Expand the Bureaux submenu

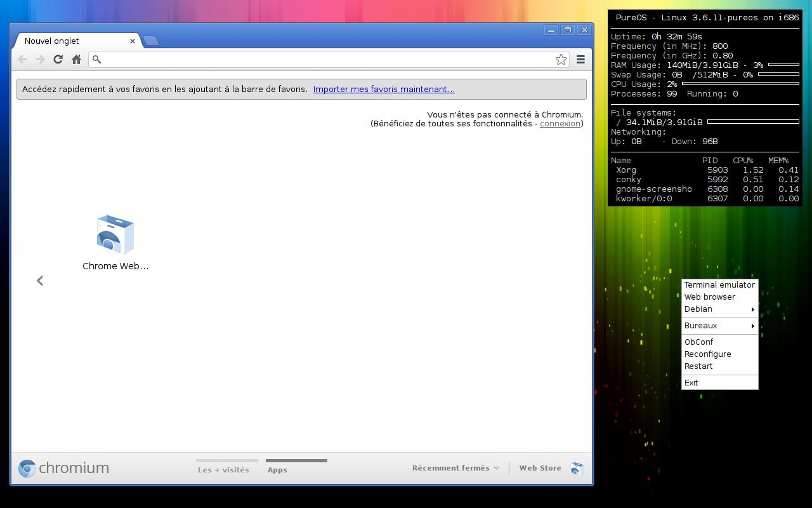pyautogui.click(x=719, y=326)
